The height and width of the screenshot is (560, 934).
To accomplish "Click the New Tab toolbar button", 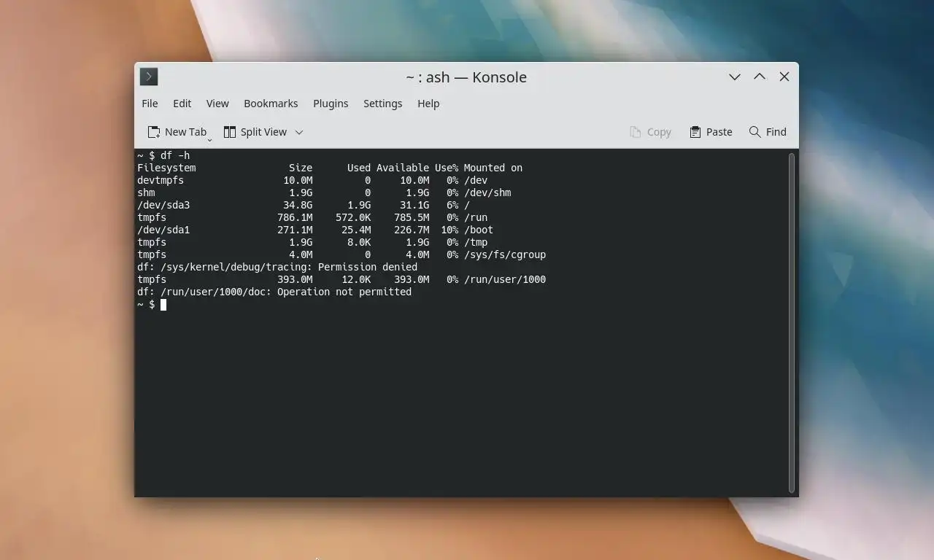I will pyautogui.click(x=177, y=132).
